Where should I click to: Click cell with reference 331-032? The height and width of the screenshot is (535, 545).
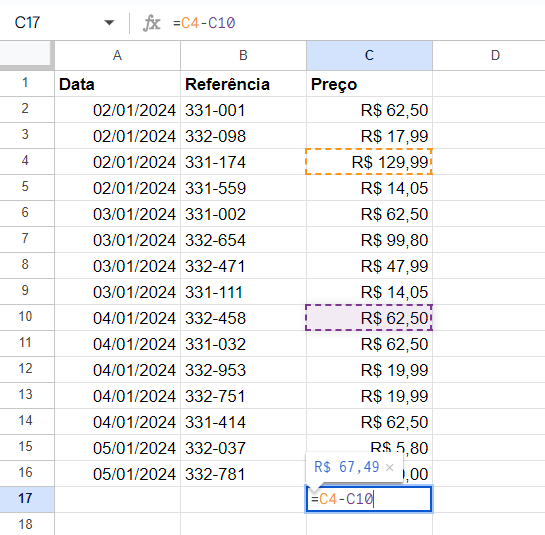pos(243,344)
